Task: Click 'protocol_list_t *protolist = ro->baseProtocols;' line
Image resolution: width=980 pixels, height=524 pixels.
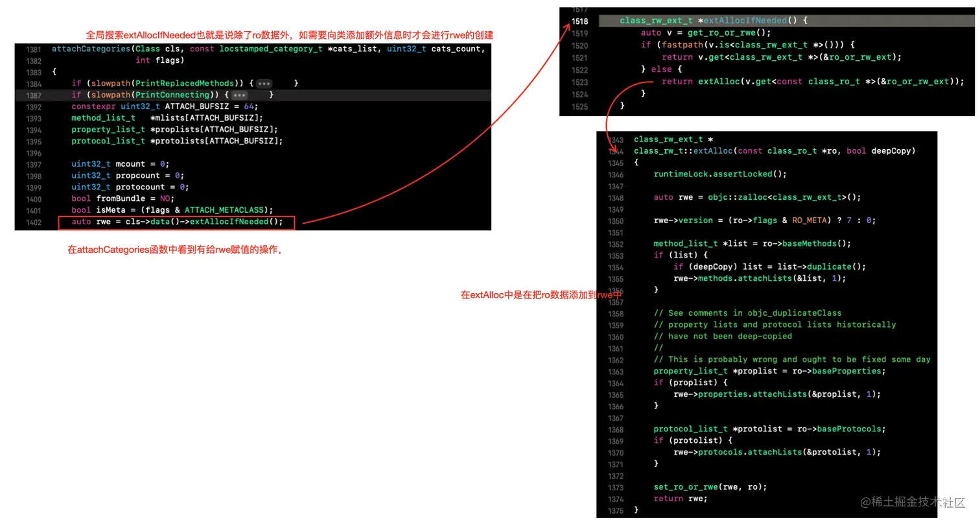Action: click(x=769, y=429)
